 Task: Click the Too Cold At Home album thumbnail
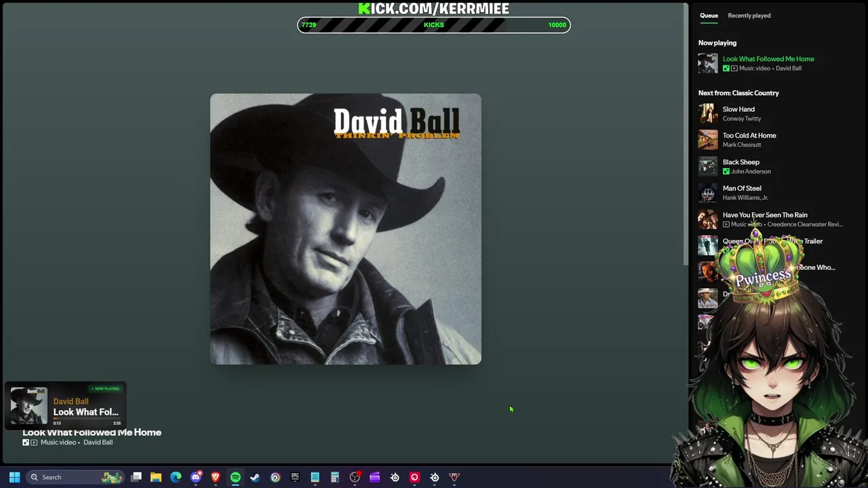pos(708,140)
